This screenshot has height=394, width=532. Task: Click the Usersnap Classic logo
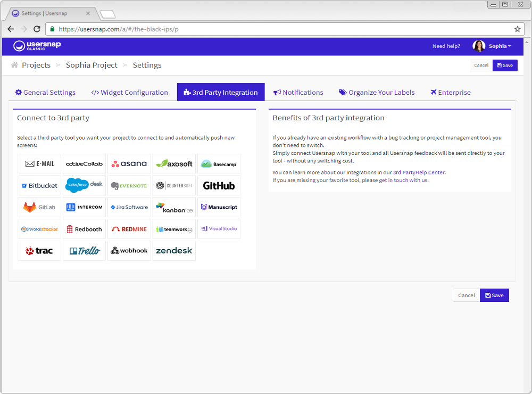[37, 46]
